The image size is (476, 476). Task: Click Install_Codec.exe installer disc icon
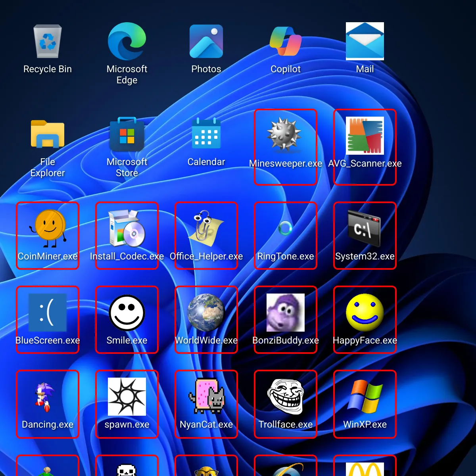[127, 228]
